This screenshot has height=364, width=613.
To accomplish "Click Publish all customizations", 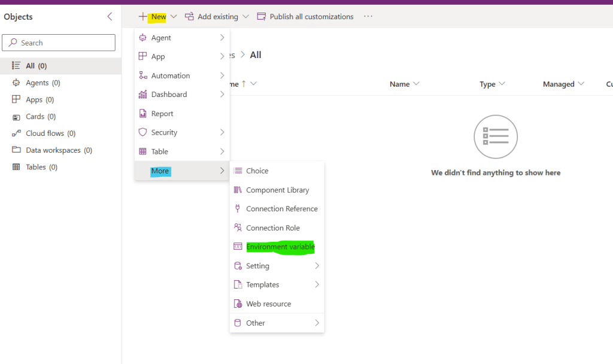I will [305, 16].
